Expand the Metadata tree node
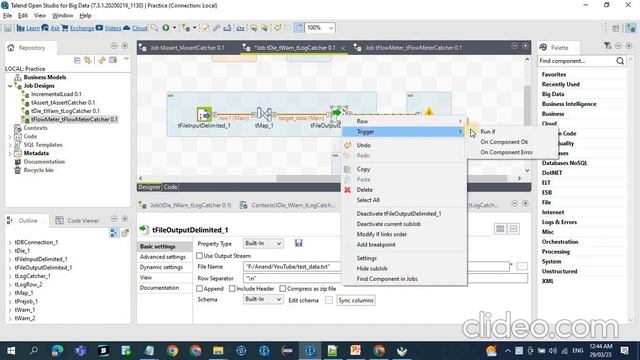The height and width of the screenshot is (360, 640). coord(10,153)
